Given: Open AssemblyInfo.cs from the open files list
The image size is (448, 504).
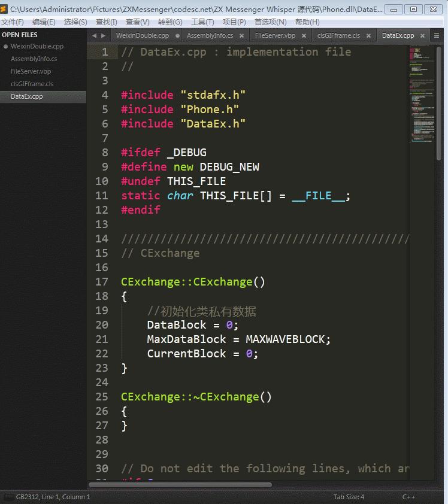Looking at the screenshot, I should 34,59.
